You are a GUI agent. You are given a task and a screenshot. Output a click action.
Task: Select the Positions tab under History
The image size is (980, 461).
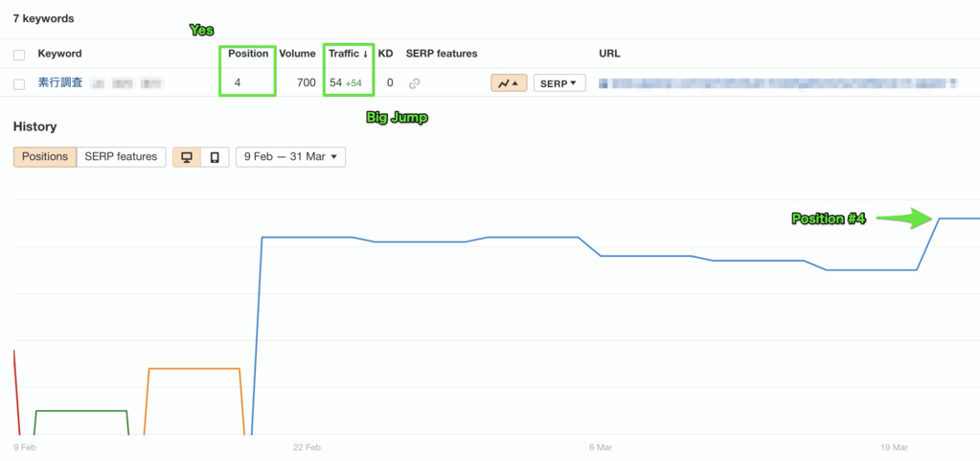(44, 157)
